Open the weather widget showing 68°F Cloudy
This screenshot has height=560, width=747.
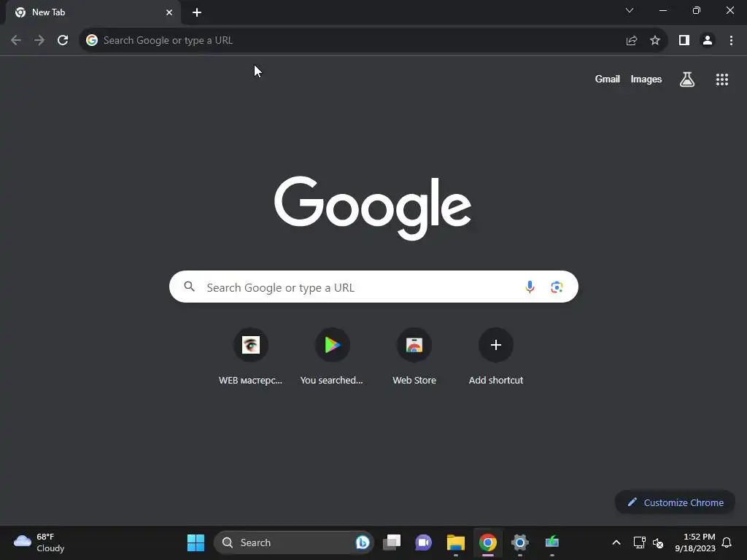[x=39, y=542]
